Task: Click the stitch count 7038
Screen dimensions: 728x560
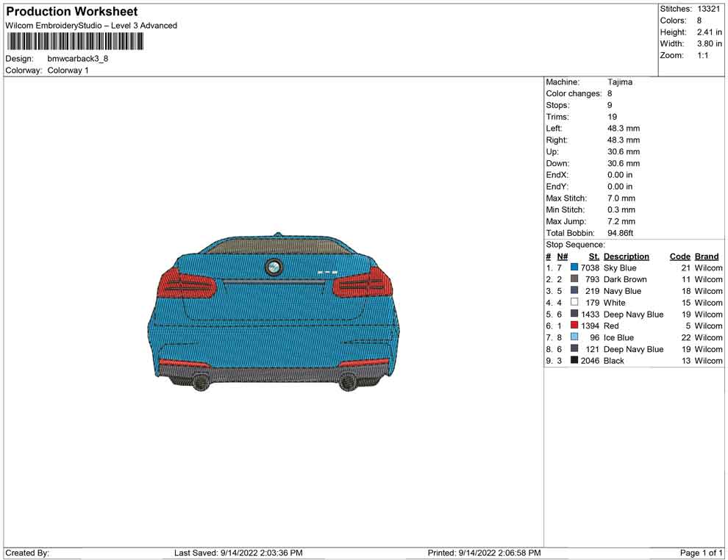Action: tap(590, 268)
